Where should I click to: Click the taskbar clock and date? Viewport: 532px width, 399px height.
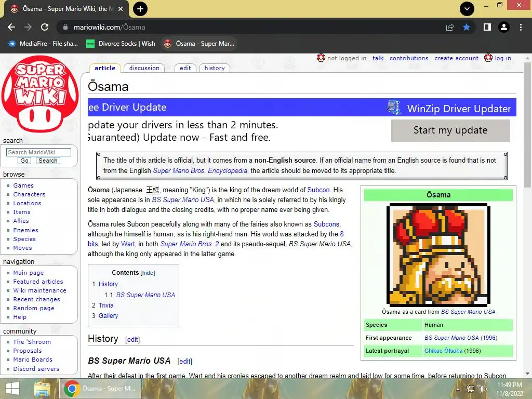point(510,389)
